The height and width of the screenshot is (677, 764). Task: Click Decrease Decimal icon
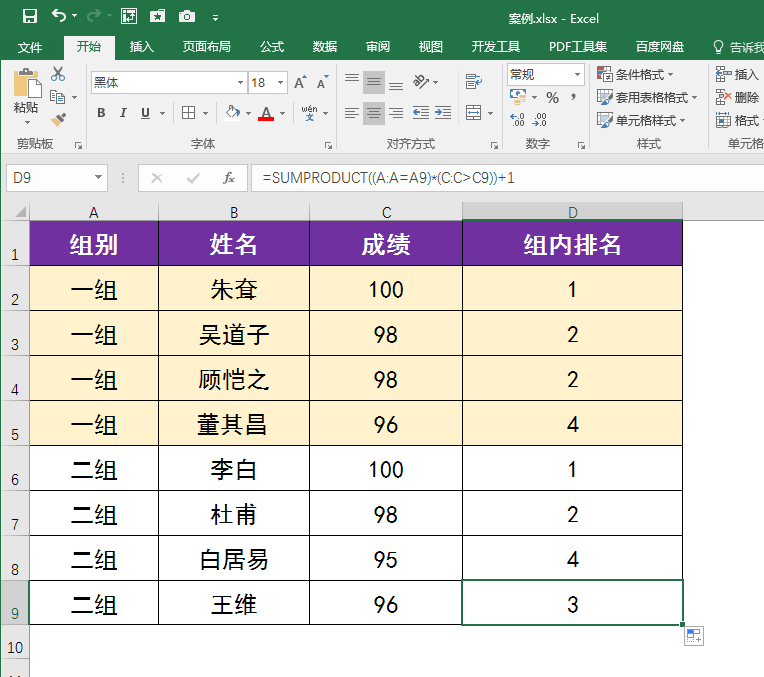[x=540, y=119]
